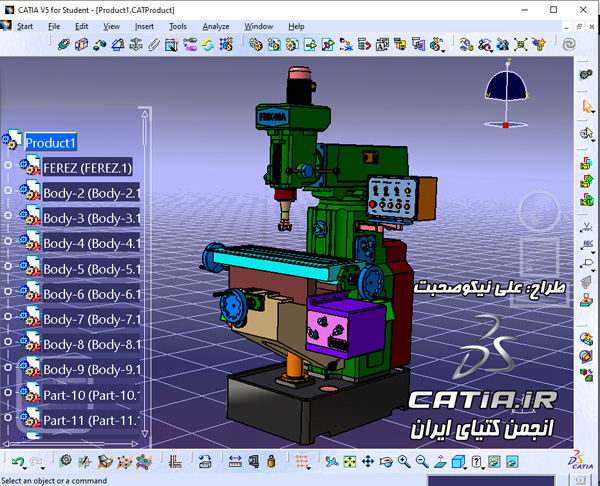The image size is (600, 486).
Task: Select the Coincidence Constraint tool
Action: (x=64, y=45)
